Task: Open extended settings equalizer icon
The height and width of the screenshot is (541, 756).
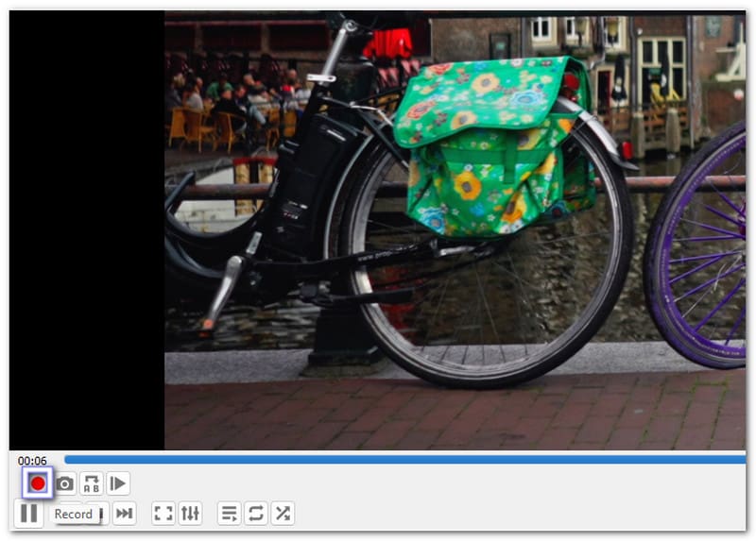Action: [191, 514]
